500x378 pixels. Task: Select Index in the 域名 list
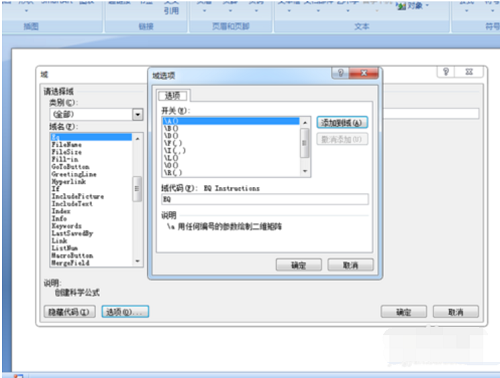click(x=91, y=211)
